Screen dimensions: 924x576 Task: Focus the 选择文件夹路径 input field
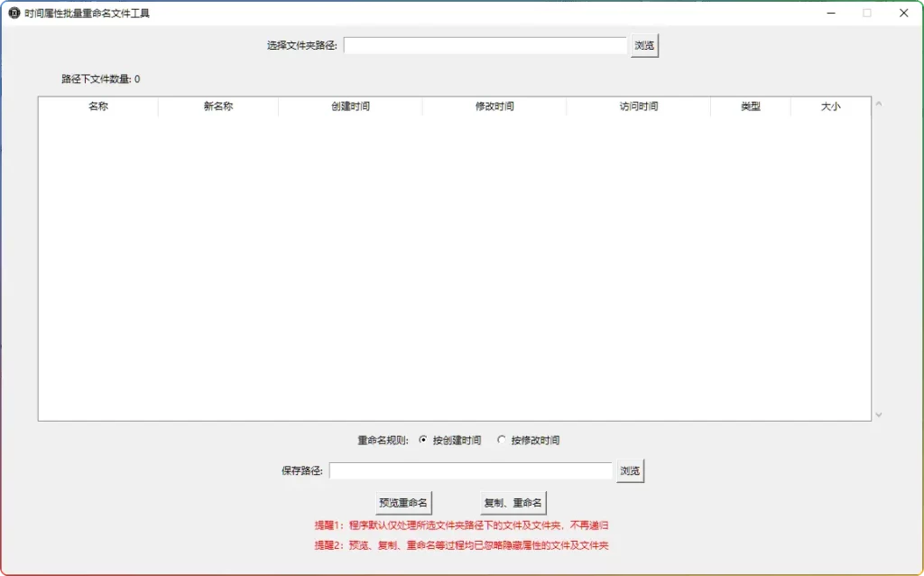[x=485, y=45]
